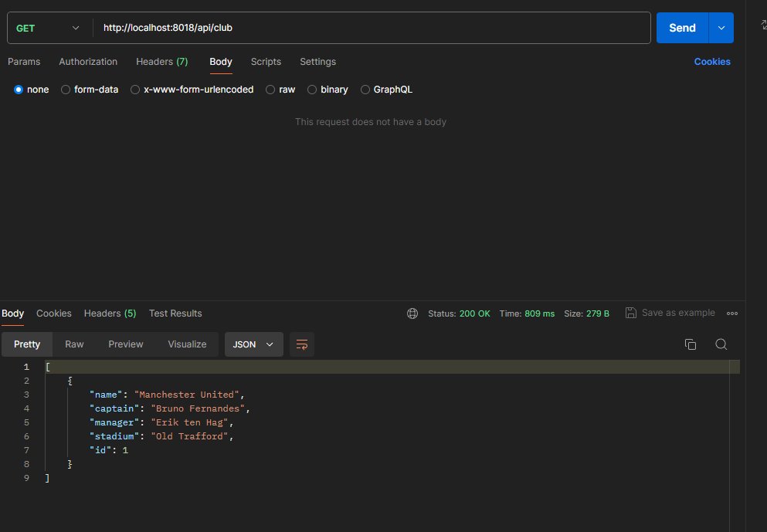Image resolution: width=767 pixels, height=532 pixels.
Task: Select the raw body radio button
Action: point(270,90)
